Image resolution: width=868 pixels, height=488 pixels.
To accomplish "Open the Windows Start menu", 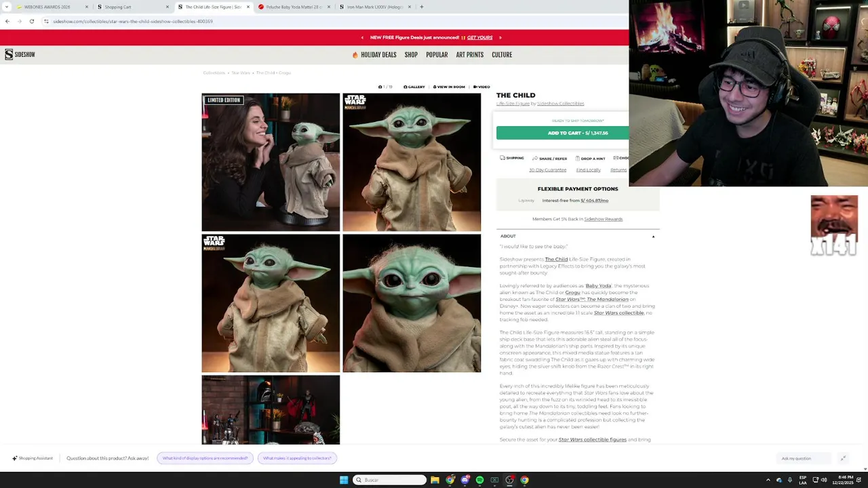I will click(x=344, y=480).
